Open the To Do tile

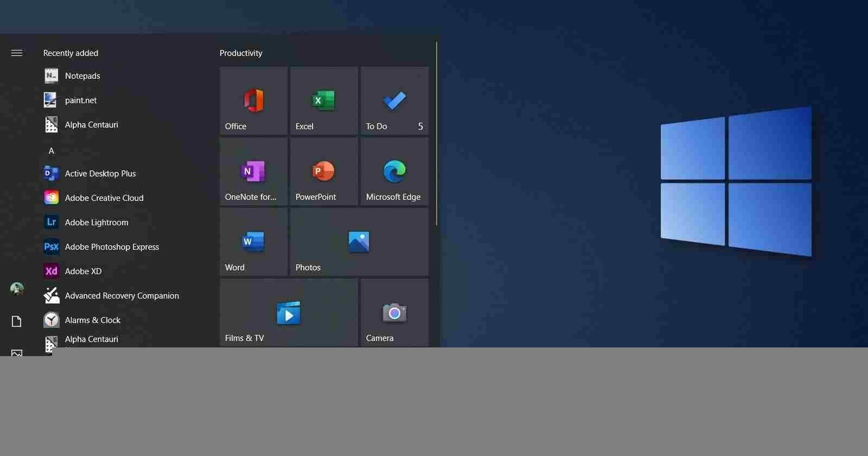[x=394, y=100]
